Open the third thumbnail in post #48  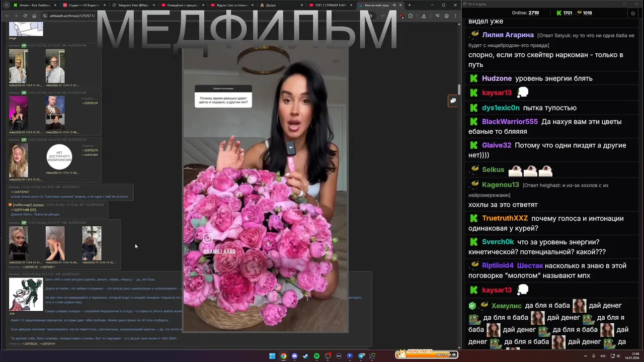[92, 243]
